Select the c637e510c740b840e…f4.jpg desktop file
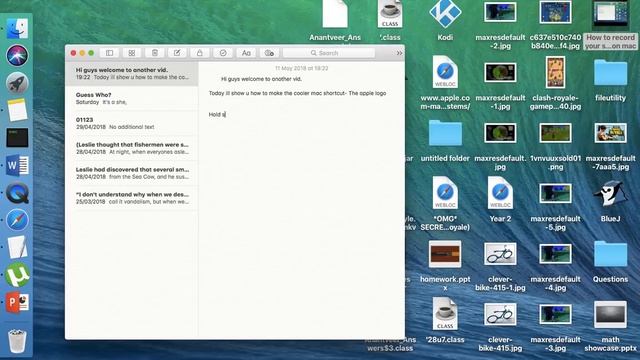This screenshot has width=640, height=360. click(x=555, y=13)
